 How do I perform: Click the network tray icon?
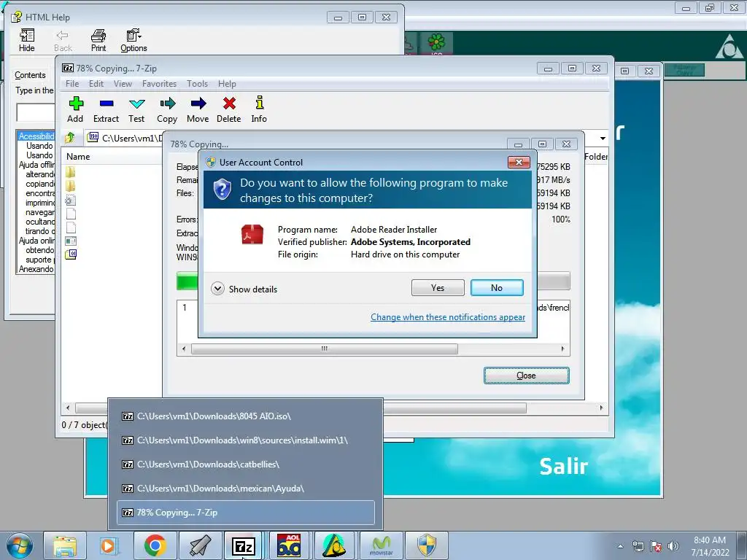638,546
